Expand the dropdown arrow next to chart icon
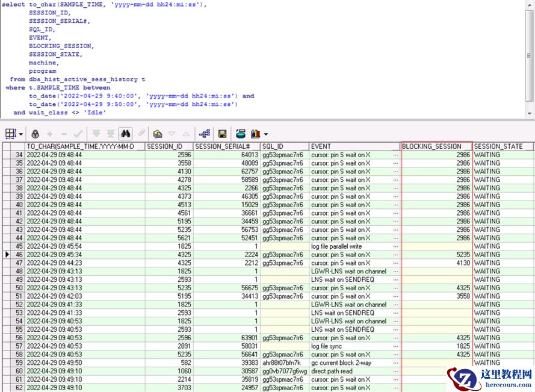 click(265, 134)
